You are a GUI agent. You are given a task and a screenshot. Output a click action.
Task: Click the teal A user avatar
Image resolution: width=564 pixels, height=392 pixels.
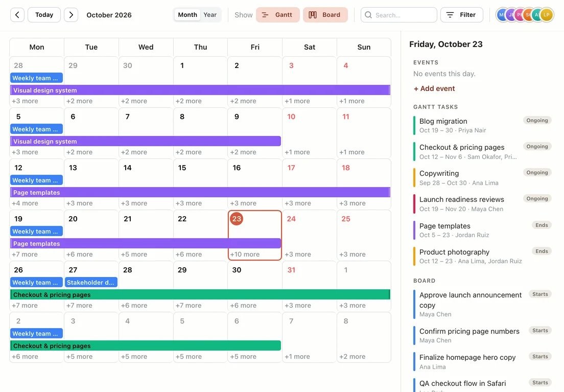(x=536, y=15)
